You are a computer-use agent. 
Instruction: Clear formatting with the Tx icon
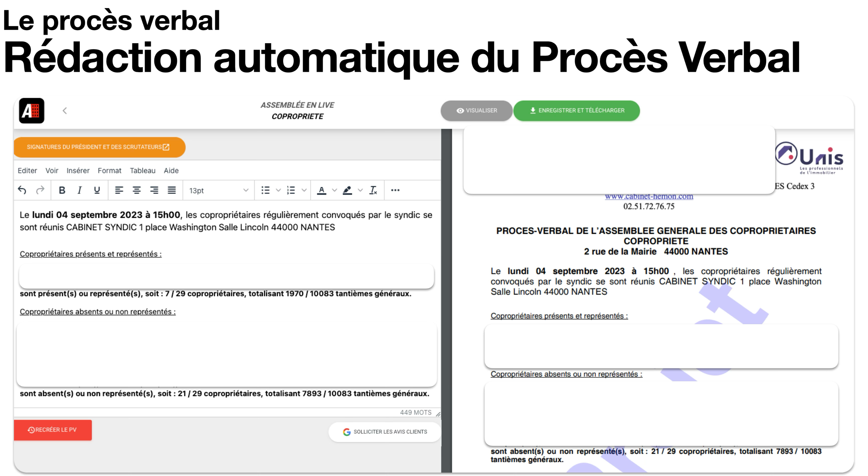coord(373,190)
